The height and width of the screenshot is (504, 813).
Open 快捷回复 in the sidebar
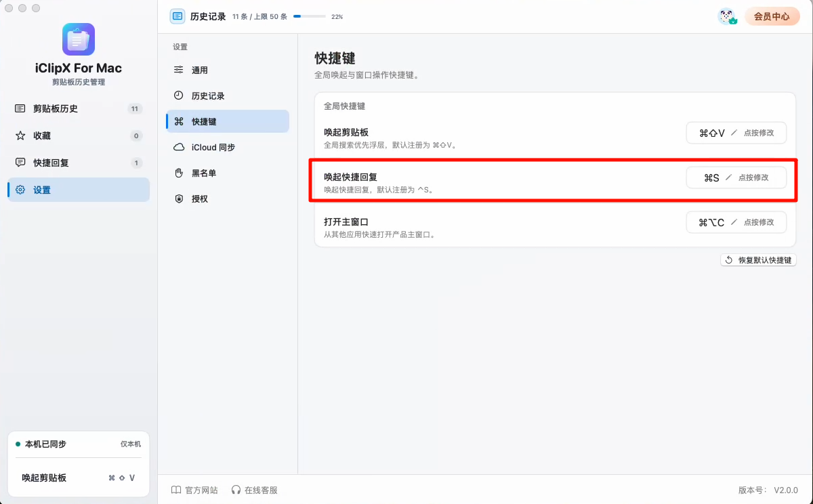[79, 163]
